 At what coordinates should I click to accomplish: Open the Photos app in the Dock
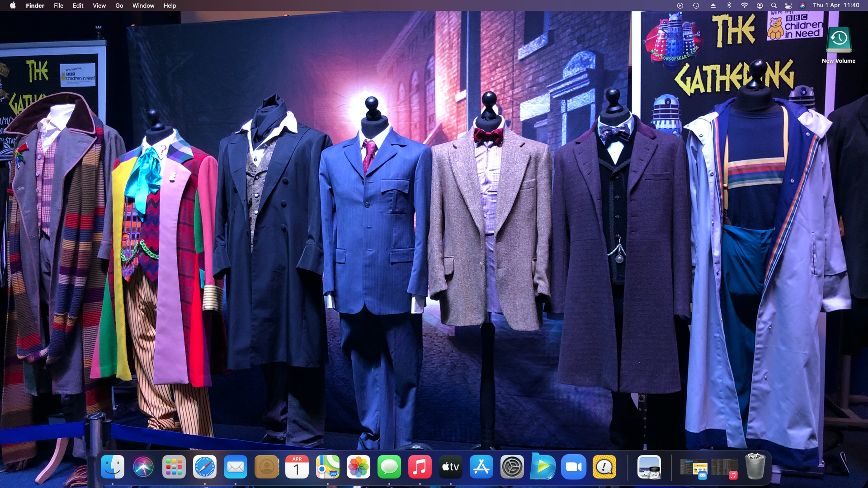coord(359,467)
